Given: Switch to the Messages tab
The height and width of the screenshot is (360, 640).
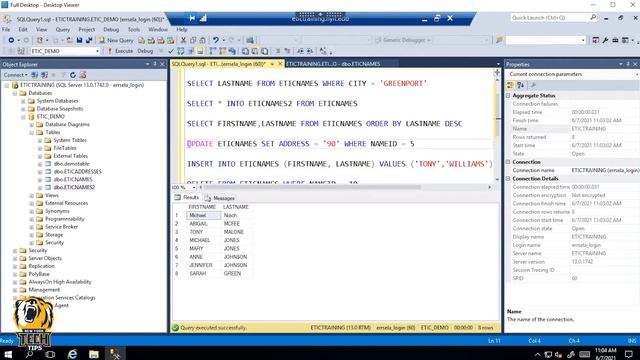Looking at the screenshot, I should pos(220,198).
